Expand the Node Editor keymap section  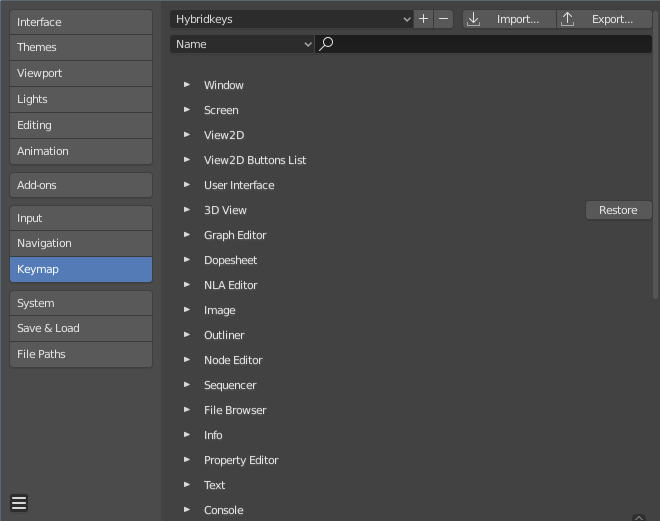point(187,360)
